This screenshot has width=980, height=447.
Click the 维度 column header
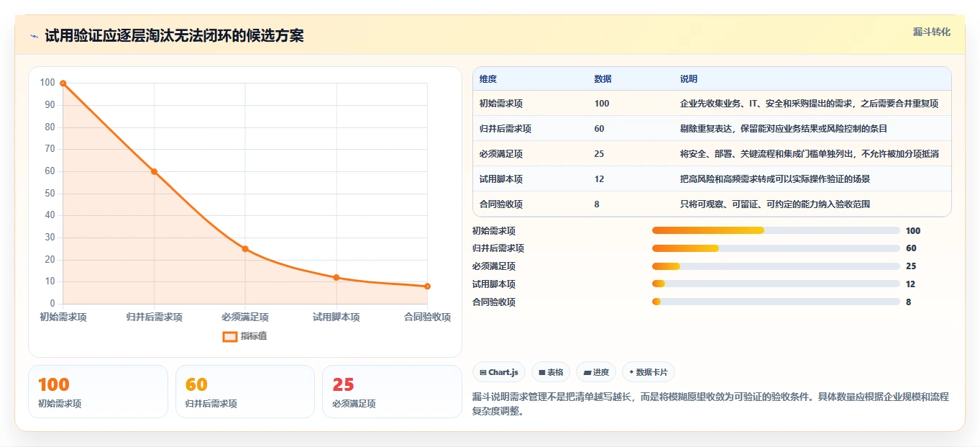click(488, 79)
